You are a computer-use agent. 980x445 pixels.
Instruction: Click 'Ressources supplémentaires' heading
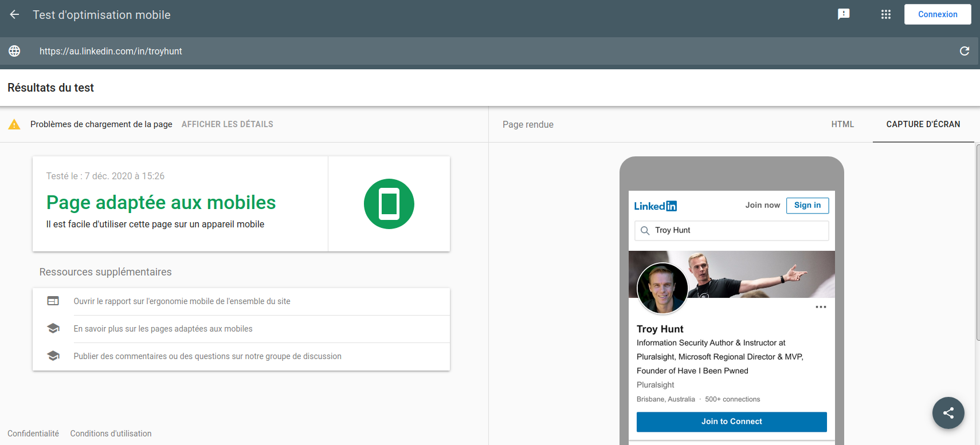click(105, 272)
